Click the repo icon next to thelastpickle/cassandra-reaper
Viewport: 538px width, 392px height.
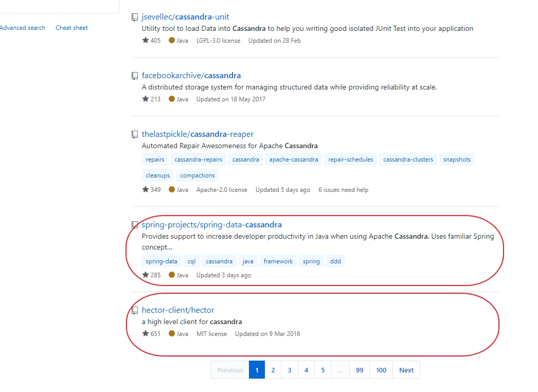[x=135, y=135]
